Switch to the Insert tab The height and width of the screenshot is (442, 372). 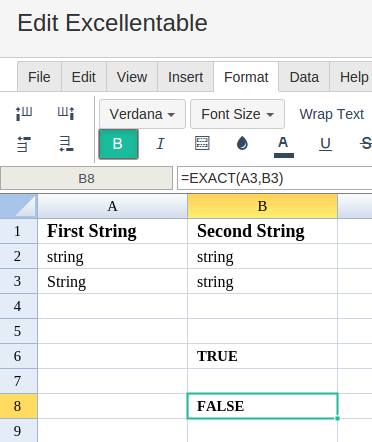(185, 77)
